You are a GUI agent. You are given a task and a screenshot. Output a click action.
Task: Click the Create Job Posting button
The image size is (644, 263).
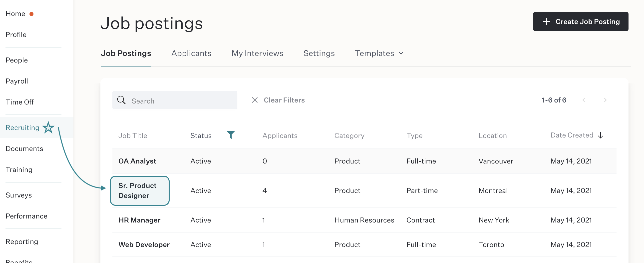(581, 21)
